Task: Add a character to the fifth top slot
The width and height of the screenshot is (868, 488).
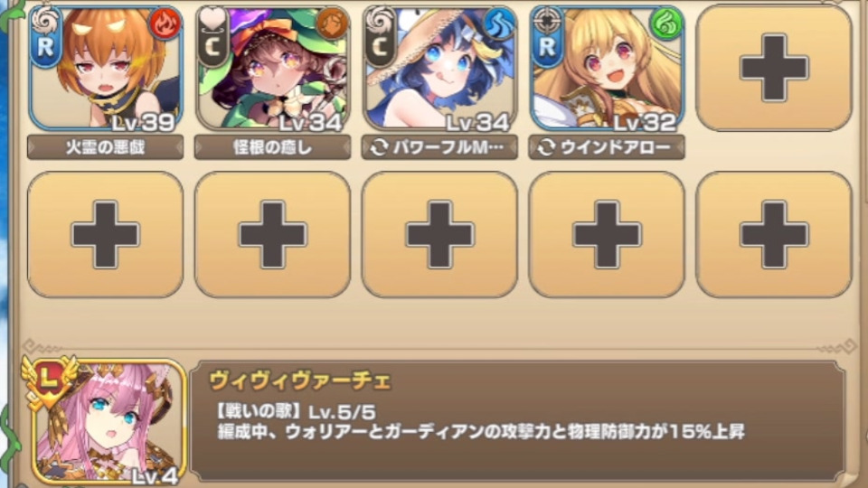Action: 773,69
